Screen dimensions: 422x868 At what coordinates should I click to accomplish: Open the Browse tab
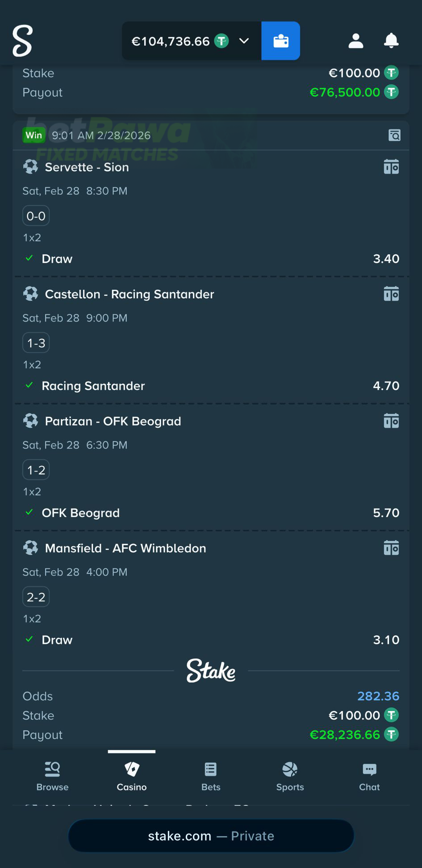coord(52,776)
